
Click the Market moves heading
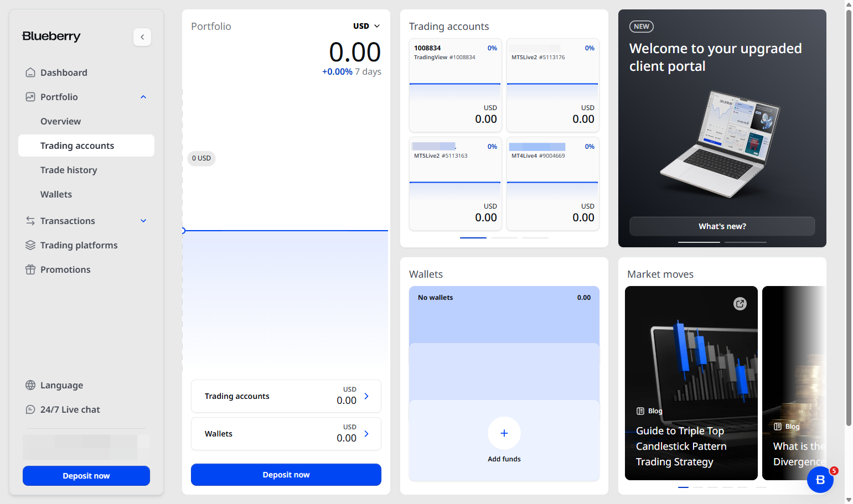click(660, 274)
